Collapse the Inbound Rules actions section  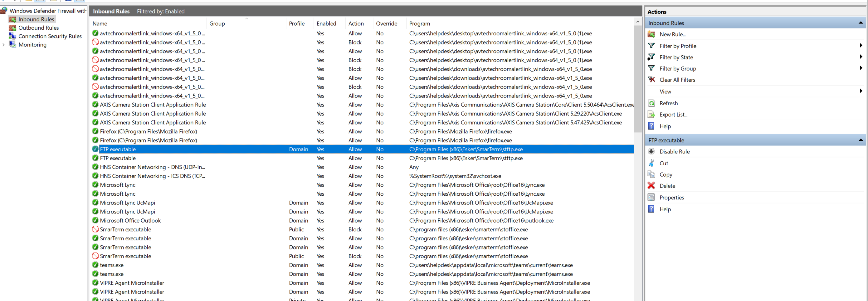[x=860, y=23]
